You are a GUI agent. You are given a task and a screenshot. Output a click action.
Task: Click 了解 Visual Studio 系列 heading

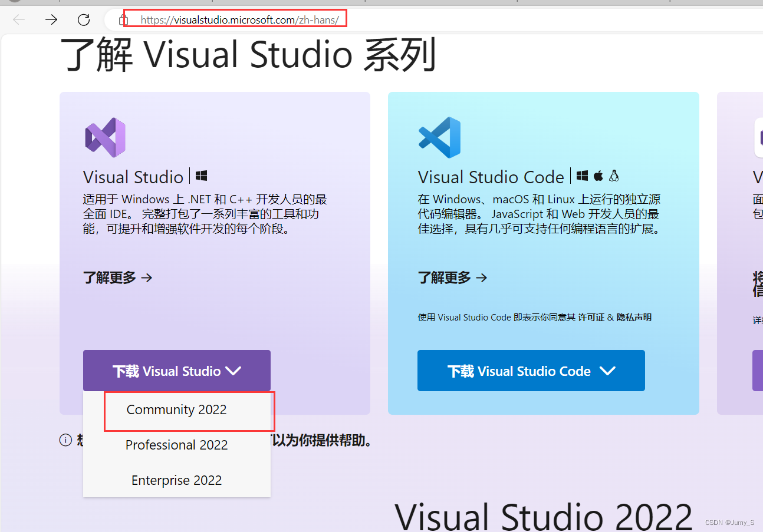coord(248,55)
